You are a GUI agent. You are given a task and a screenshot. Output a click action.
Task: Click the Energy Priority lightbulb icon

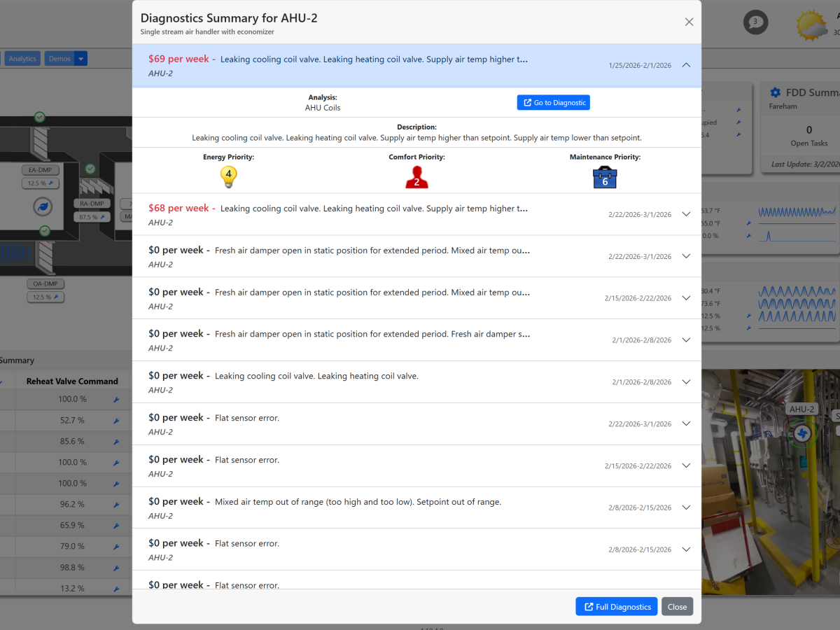point(228,176)
